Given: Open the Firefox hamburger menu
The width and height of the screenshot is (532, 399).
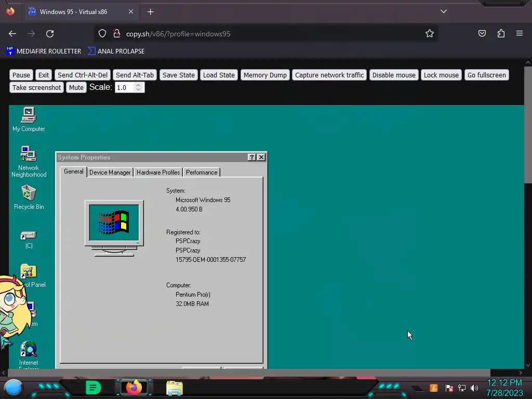Looking at the screenshot, I should [x=520, y=33].
